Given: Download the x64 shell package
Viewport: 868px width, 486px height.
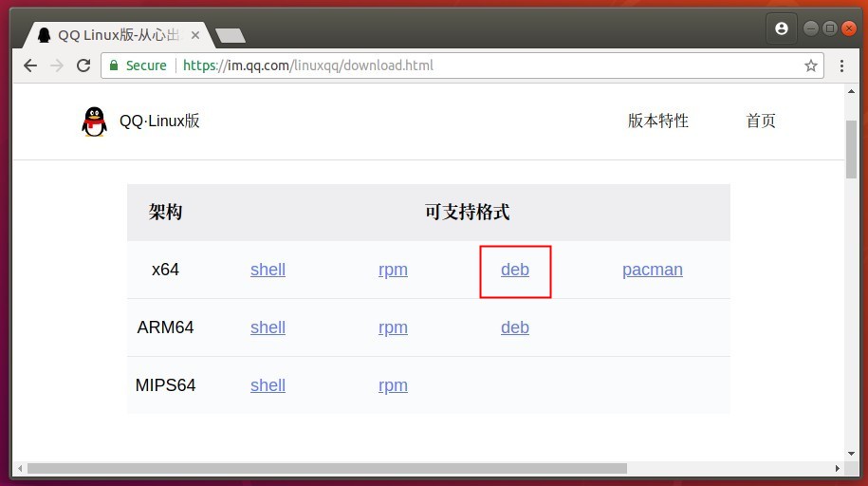Looking at the screenshot, I should click(x=268, y=270).
